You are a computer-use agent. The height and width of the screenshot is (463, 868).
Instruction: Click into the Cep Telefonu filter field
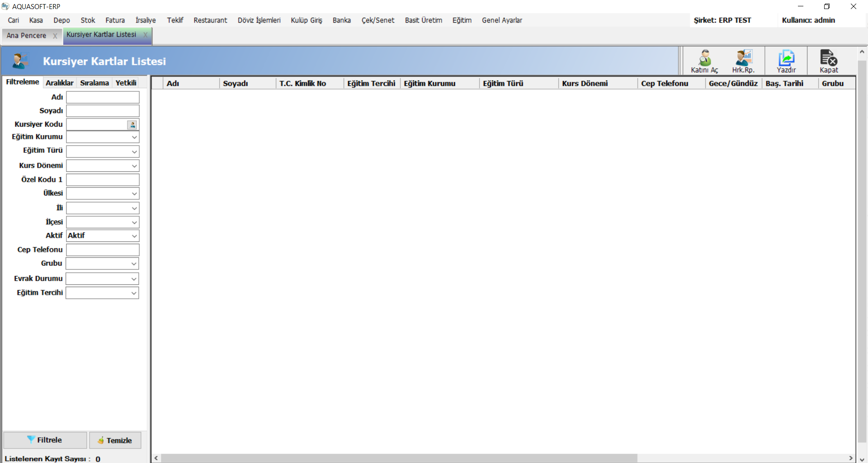103,250
